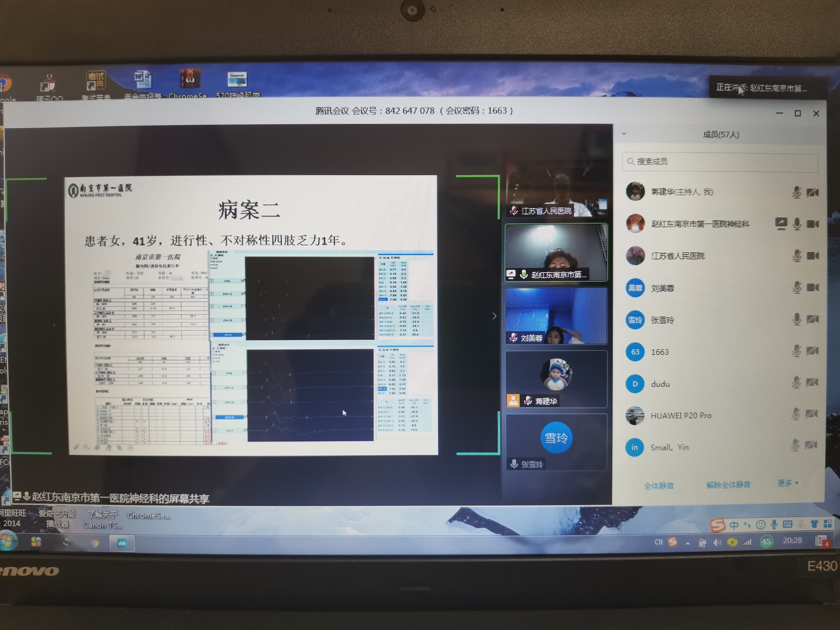Open Tencent Meeting icon in taskbar

(x=122, y=543)
